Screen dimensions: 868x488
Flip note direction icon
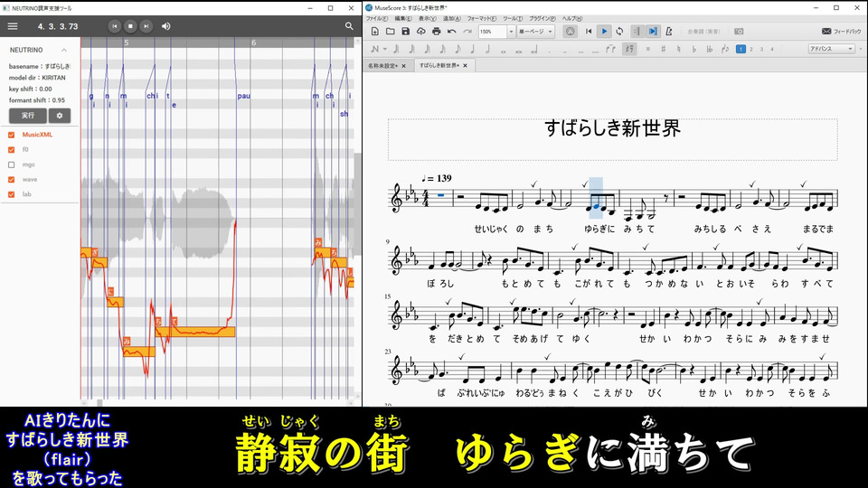tap(725, 49)
